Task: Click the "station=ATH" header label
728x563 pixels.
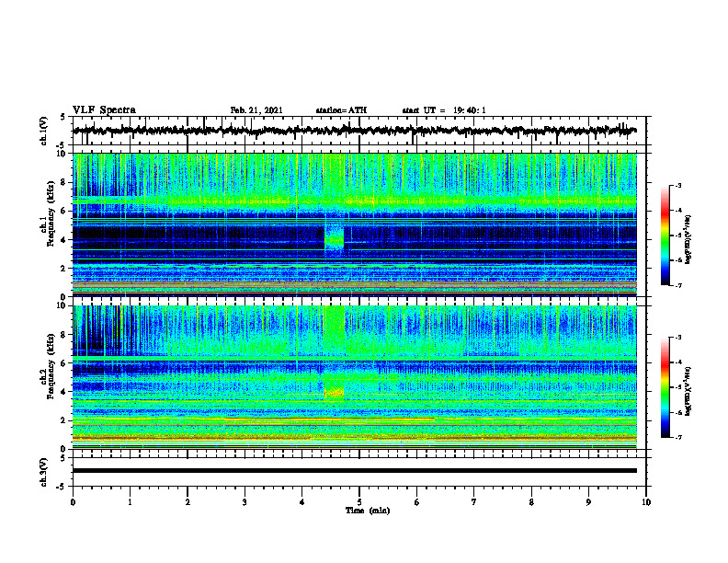Action: coord(341,110)
